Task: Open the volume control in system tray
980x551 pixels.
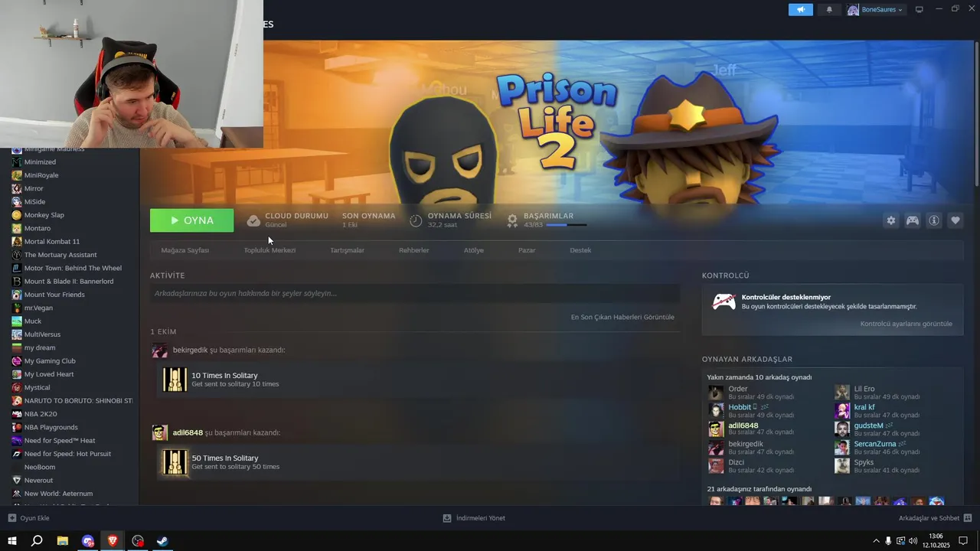Action: point(913,541)
